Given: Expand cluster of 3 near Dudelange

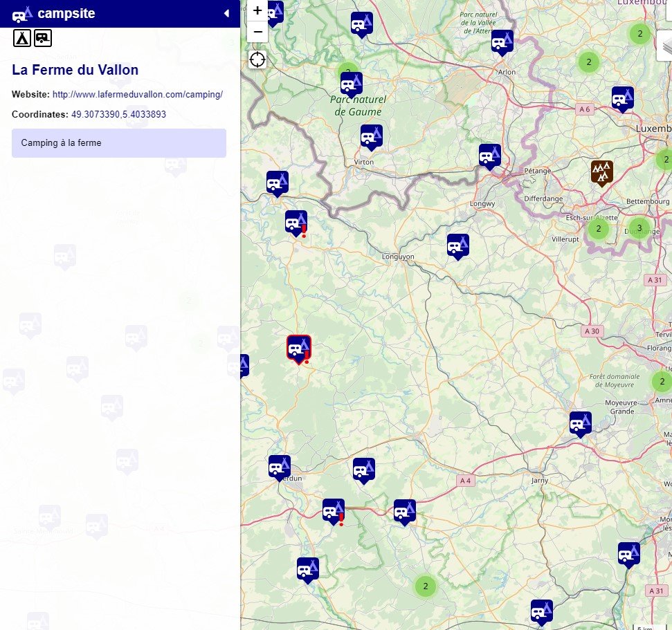Looking at the screenshot, I should coord(639,228).
